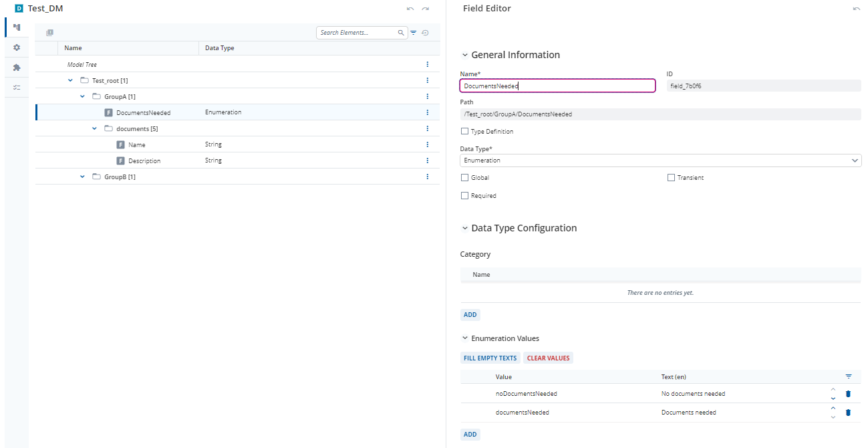868x448 pixels.
Task: Select the documents [5] folder row
Action: (238, 128)
